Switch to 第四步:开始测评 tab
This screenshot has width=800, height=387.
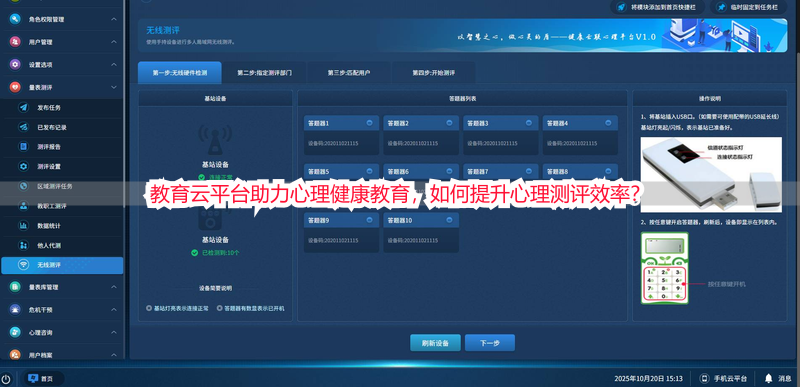coord(434,73)
